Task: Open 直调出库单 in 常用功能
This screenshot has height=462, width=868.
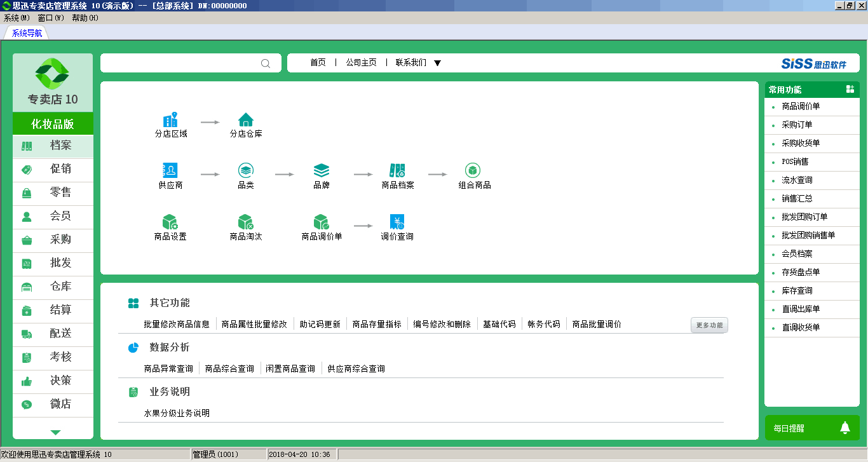Action: pos(812,309)
